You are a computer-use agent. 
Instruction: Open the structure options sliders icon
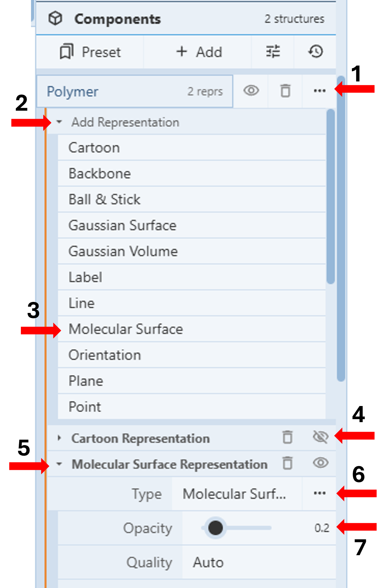pyautogui.click(x=273, y=52)
